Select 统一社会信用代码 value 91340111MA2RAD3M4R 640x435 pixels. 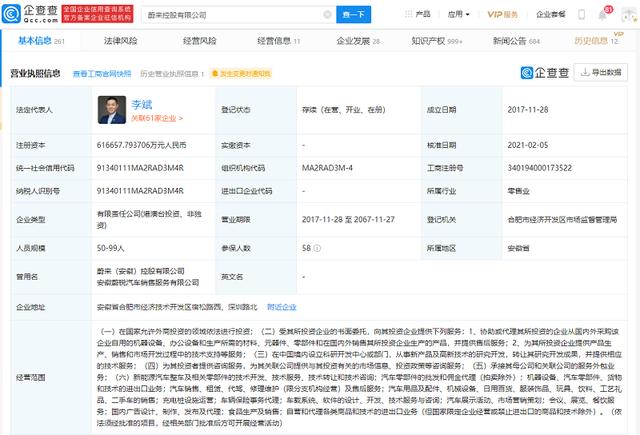click(x=140, y=168)
